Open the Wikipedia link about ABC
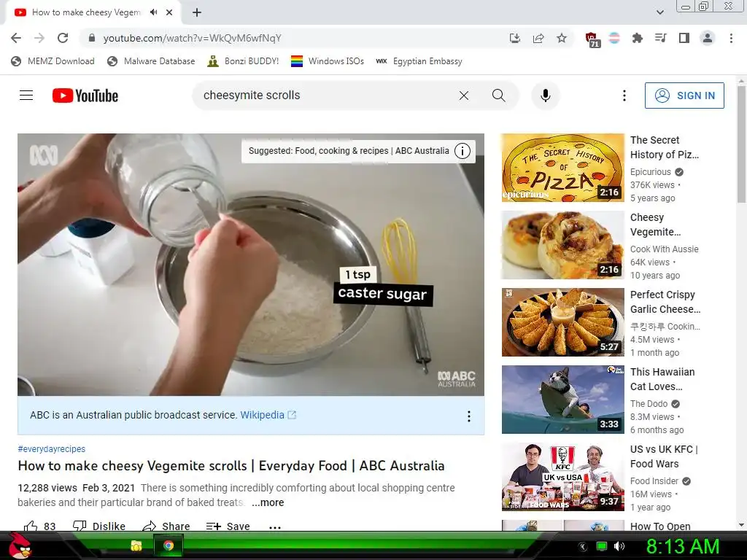747x560 pixels. (x=268, y=415)
